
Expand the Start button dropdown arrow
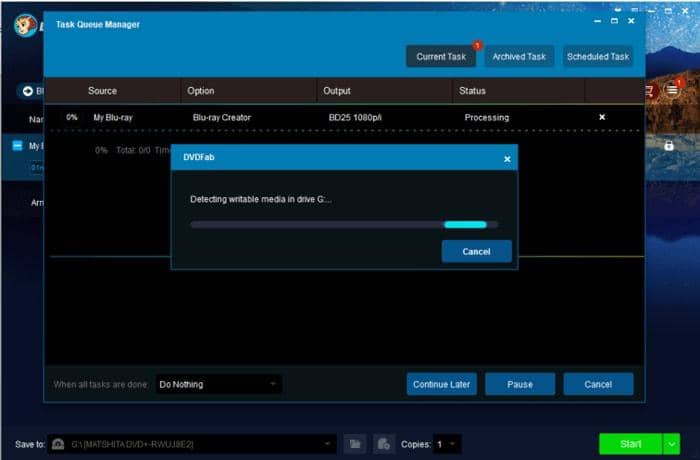pyautogui.click(x=671, y=444)
